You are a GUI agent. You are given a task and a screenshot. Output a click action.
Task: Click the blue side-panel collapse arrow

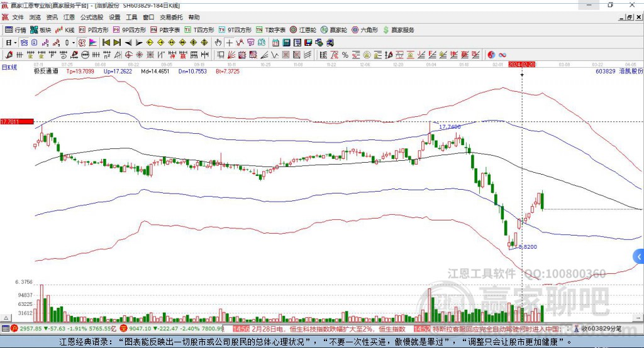point(639,257)
